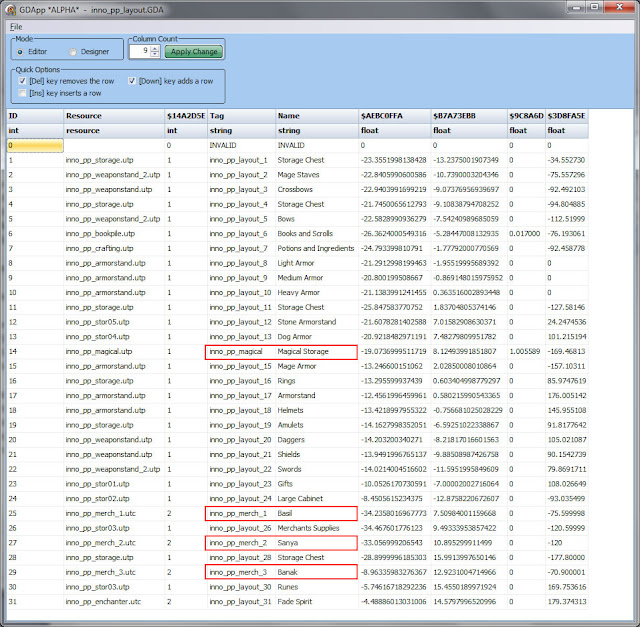Enable '[Ins] key inserts a row' checkbox
This screenshot has width=640, height=627.
click(x=22, y=93)
